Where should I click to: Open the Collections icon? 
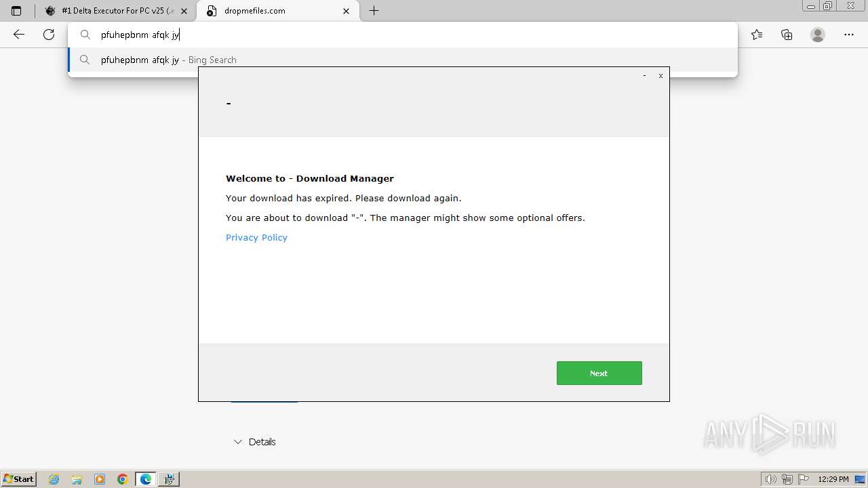[x=787, y=35]
